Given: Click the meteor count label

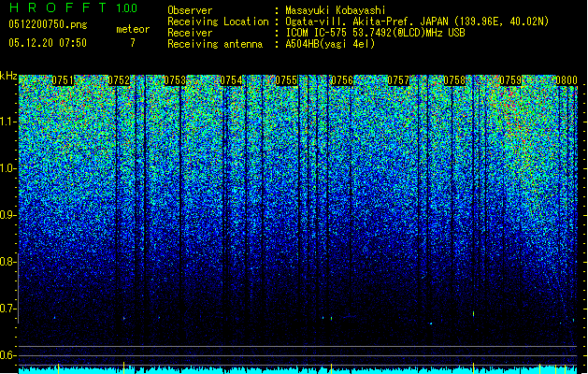Looking at the screenshot, I should click(133, 29).
